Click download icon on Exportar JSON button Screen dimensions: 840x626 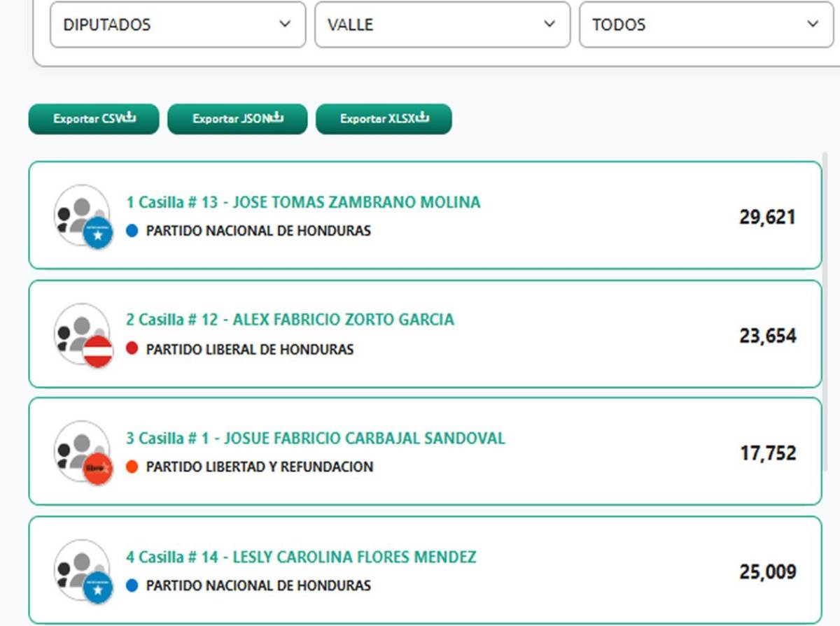click(276, 118)
